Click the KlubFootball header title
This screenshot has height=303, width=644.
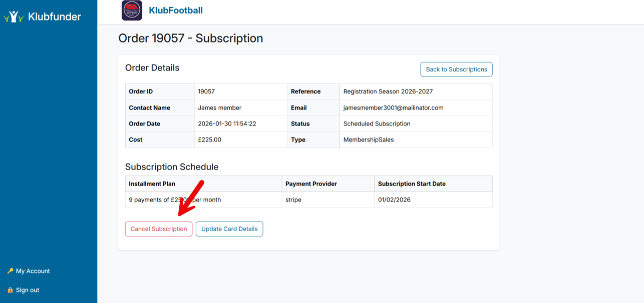176,10
